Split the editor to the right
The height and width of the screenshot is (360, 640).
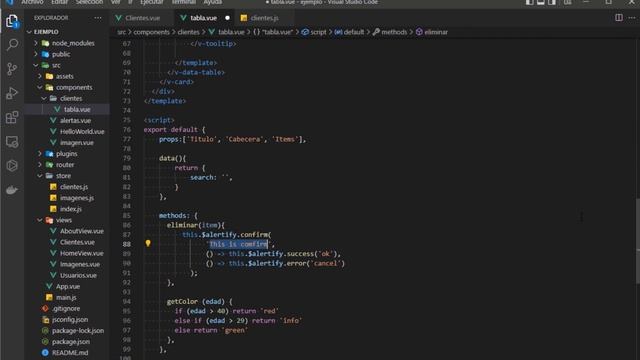(x=619, y=18)
